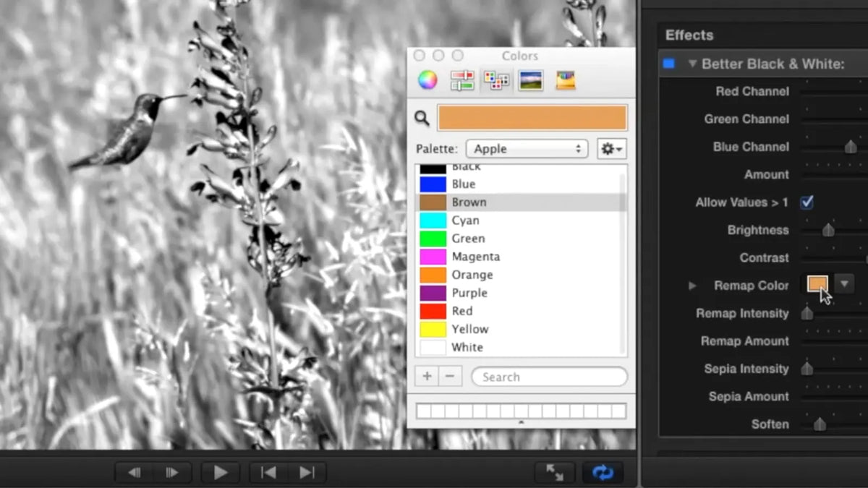
Task: Select Brown in the color list
Action: (521, 202)
